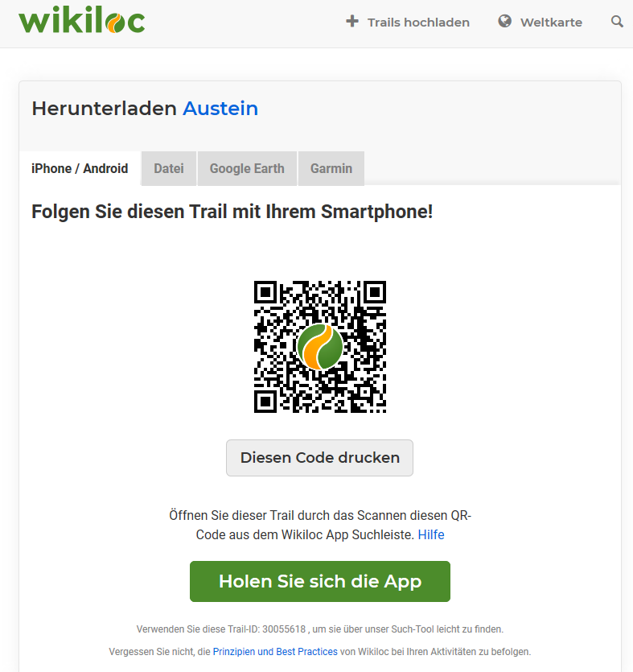Click the globe icon next to Weltkarte

504,21
